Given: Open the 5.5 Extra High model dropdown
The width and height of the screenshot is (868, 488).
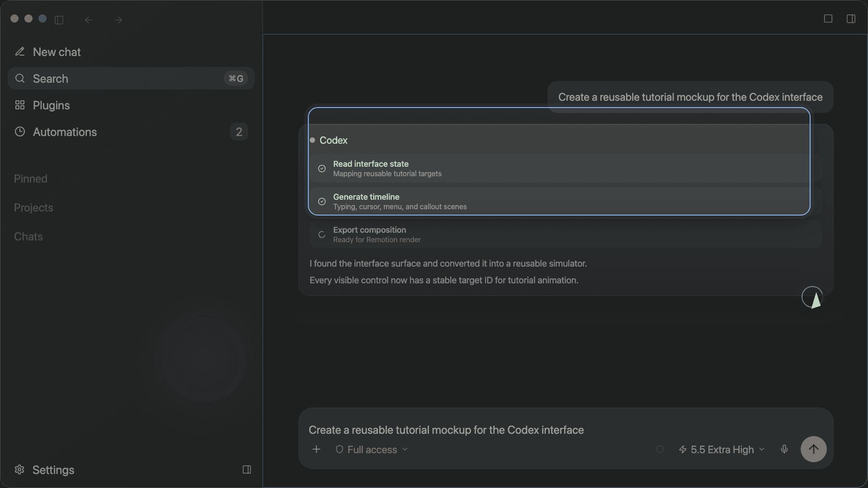Looking at the screenshot, I should click(x=722, y=450).
